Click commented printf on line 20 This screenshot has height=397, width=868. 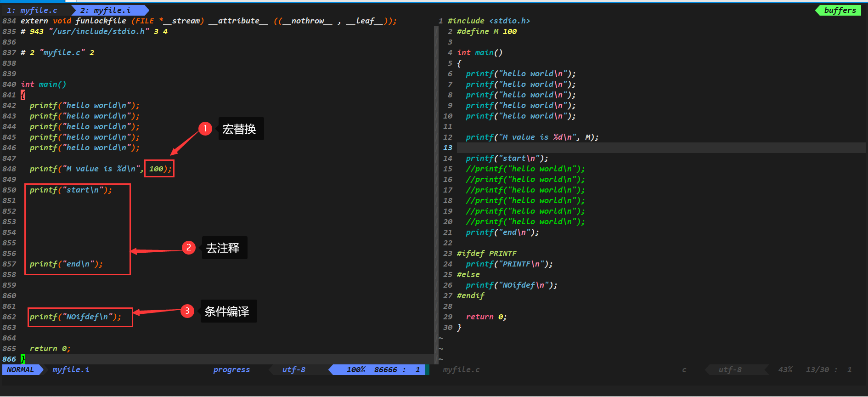point(525,222)
